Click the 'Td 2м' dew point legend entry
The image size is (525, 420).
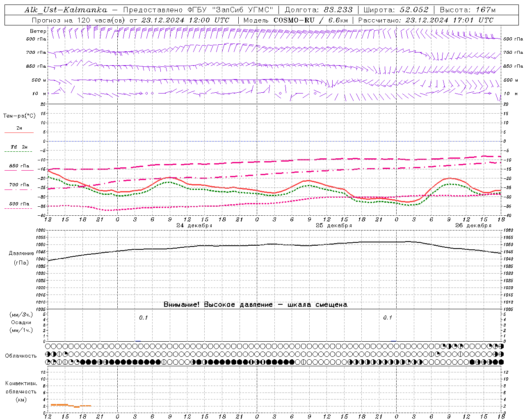pos(19,147)
